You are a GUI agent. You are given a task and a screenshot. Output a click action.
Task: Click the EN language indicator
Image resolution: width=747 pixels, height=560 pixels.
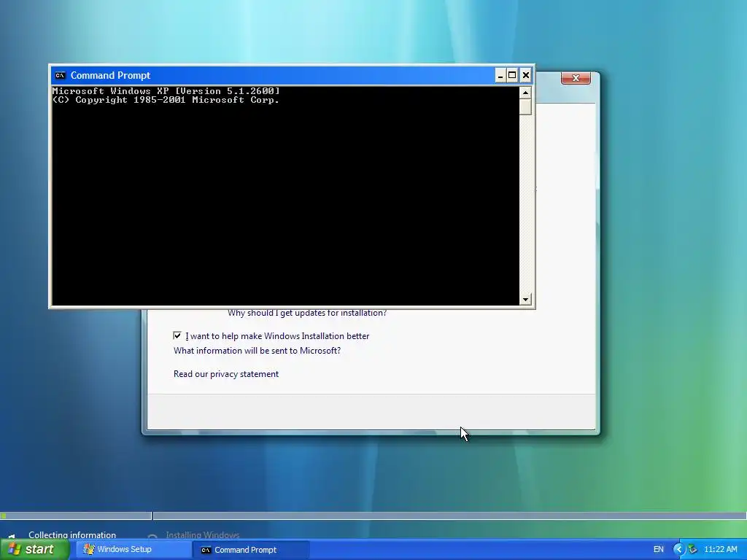(x=659, y=550)
